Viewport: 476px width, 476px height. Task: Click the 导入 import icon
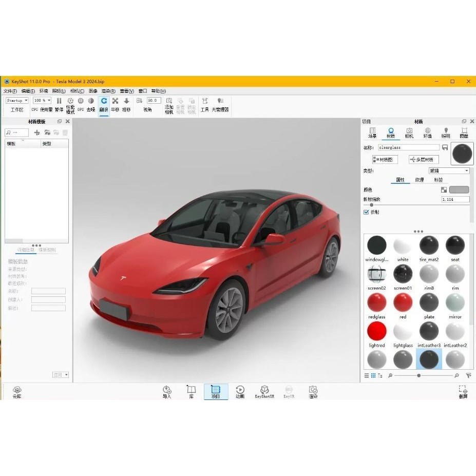167,392
